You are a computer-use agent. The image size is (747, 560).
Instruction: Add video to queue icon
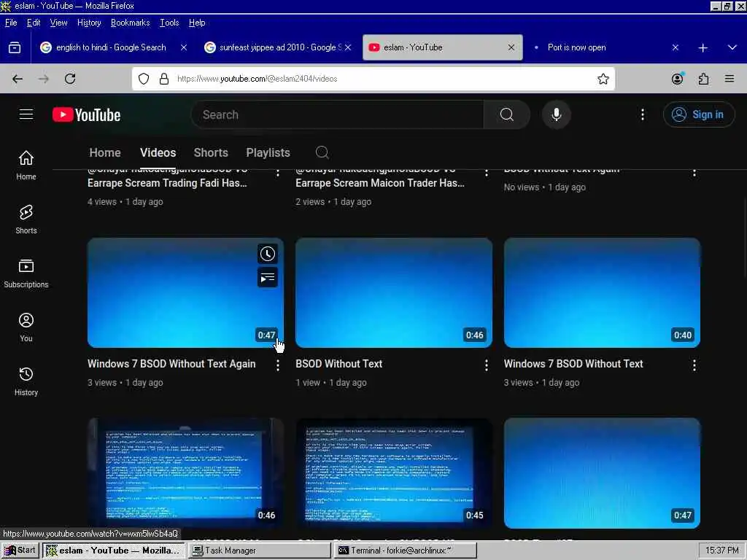(267, 277)
